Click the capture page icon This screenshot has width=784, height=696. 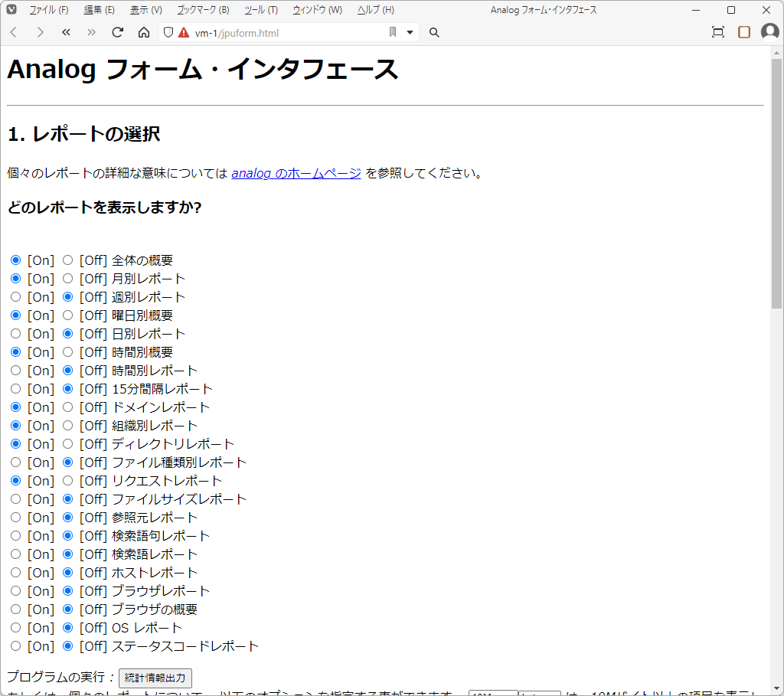tap(718, 32)
